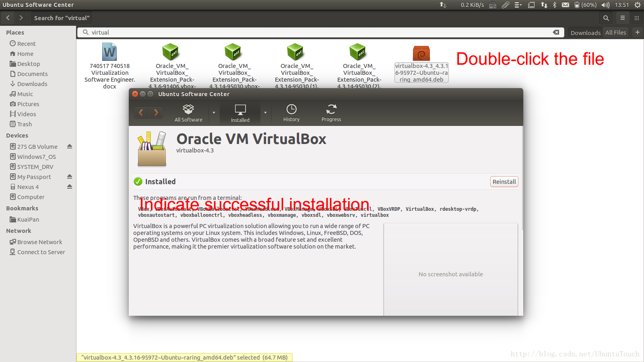
Task: Open KuaiPan bookmark
Action: pos(28,219)
